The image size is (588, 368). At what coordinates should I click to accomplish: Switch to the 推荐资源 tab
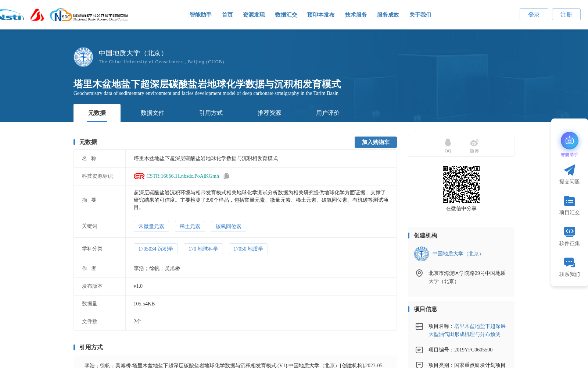(269, 113)
